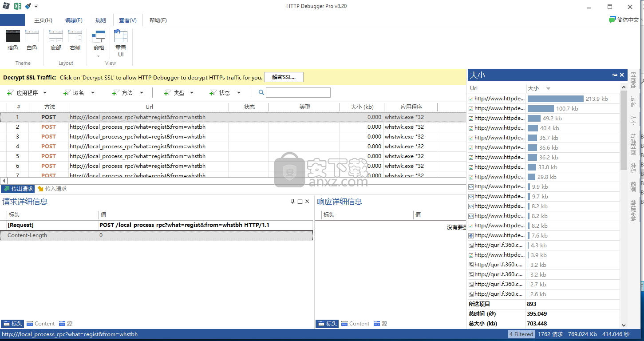
Task: Open the request panel 源 source tab
Action: pos(66,324)
